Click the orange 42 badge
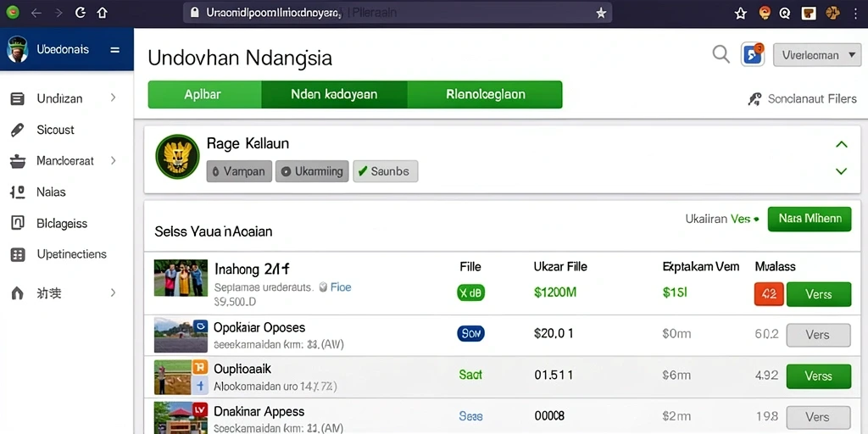The height and width of the screenshot is (434, 868). coord(769,294)
